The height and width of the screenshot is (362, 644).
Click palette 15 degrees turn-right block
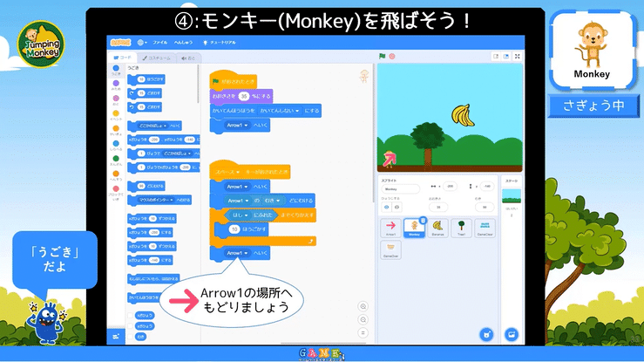[x=145, y=93]
